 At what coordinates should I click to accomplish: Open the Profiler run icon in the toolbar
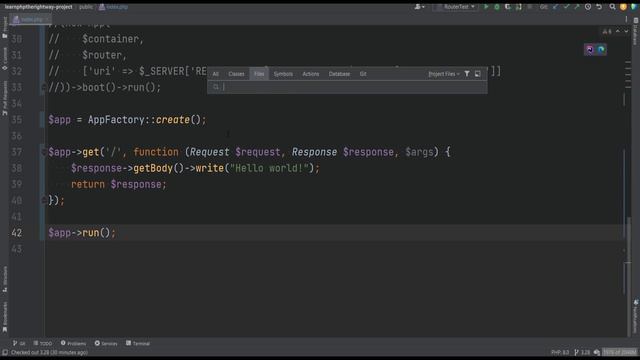[x=518, y=7]
